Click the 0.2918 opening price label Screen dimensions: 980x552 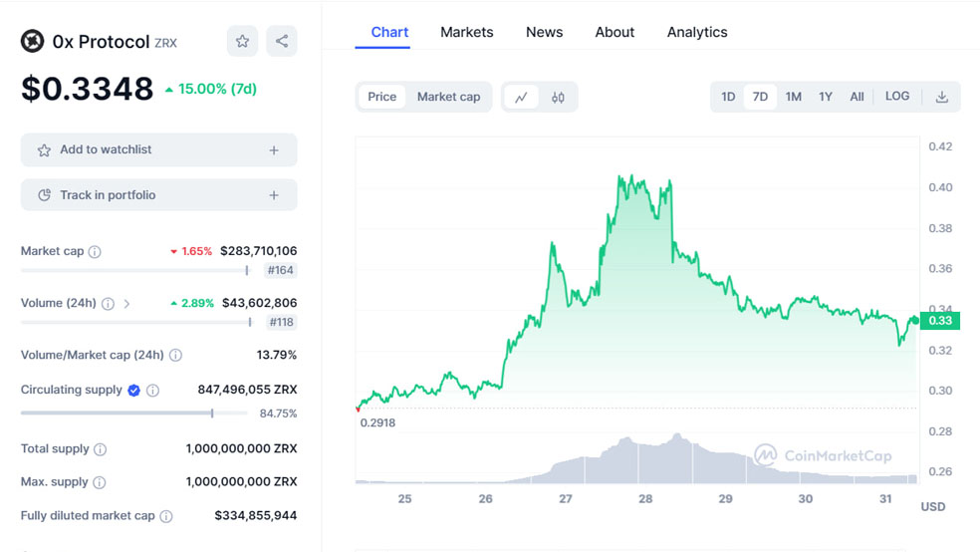tap(377, 423)
